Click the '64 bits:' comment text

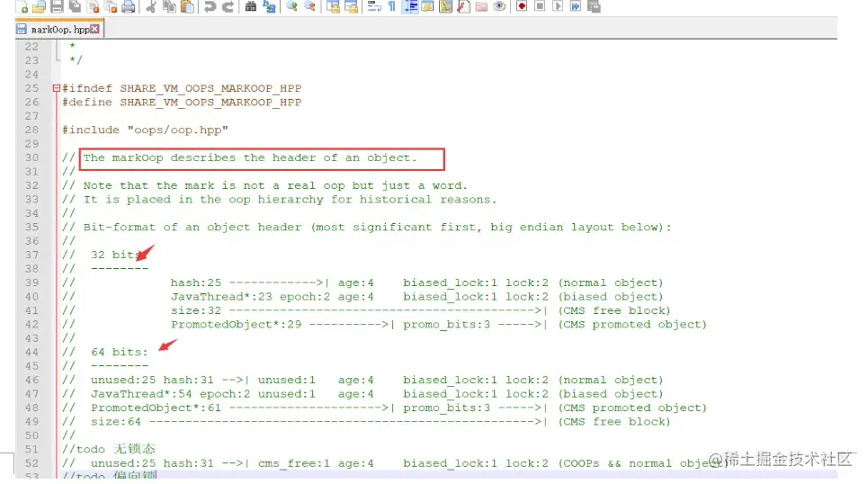point(120,352)
